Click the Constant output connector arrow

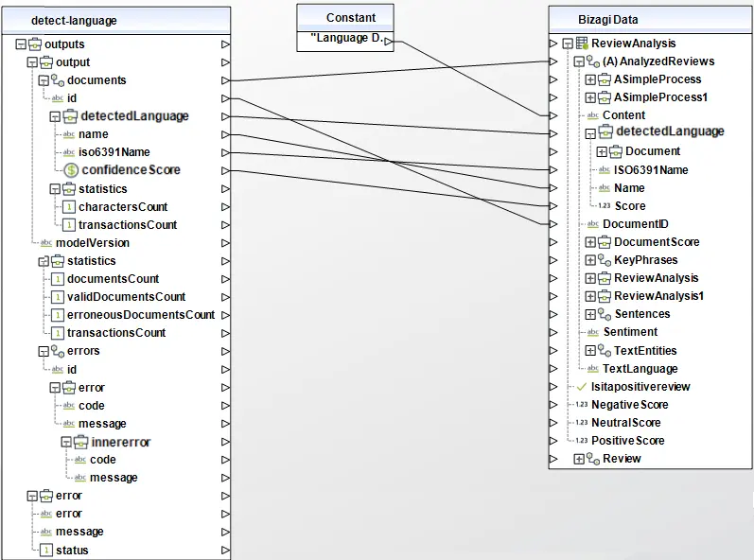tap(389, 42)
